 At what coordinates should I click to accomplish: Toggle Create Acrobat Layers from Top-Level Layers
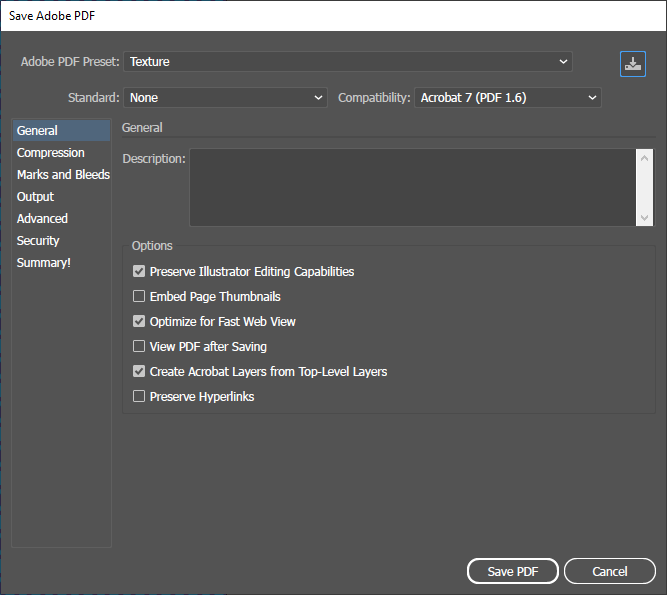coord(139,372)
